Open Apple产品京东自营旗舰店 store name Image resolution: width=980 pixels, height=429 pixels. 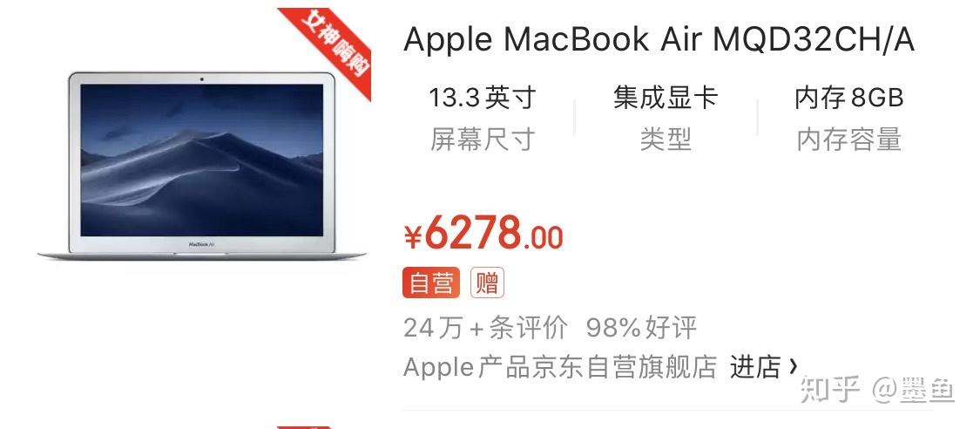560,367
